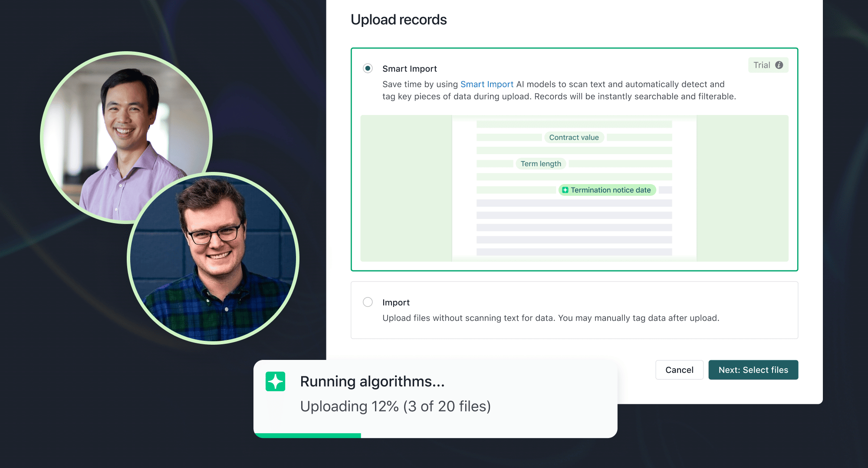
Task: Click the Upload records heading
Action: (x=398, y=20)
